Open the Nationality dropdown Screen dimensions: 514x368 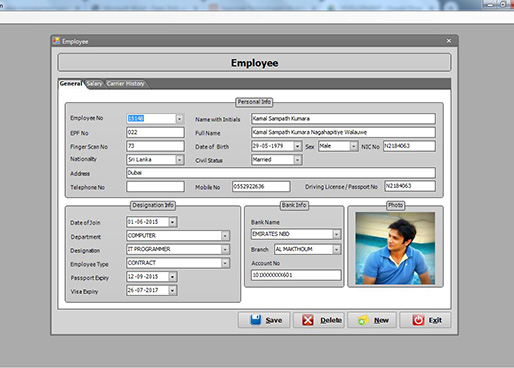179,160
